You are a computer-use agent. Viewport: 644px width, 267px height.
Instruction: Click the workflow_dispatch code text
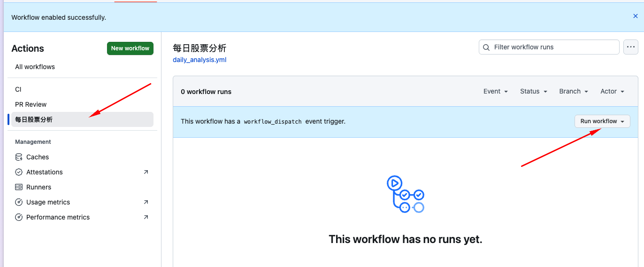273,121
